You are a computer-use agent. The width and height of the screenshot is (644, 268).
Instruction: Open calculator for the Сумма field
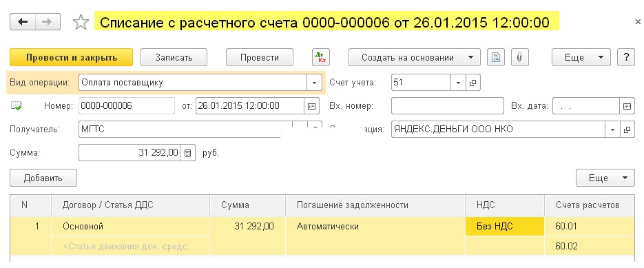point(188,153)
